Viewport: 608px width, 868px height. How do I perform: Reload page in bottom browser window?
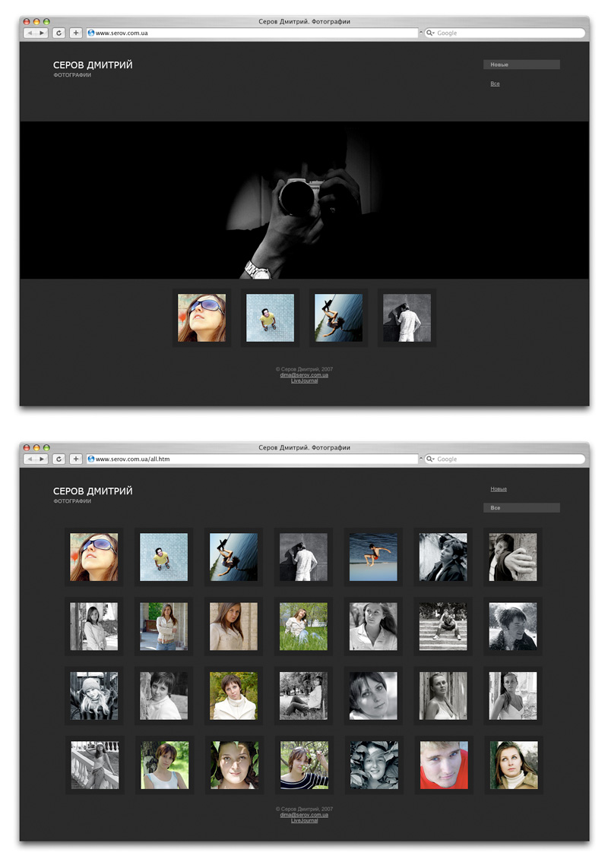59,459
